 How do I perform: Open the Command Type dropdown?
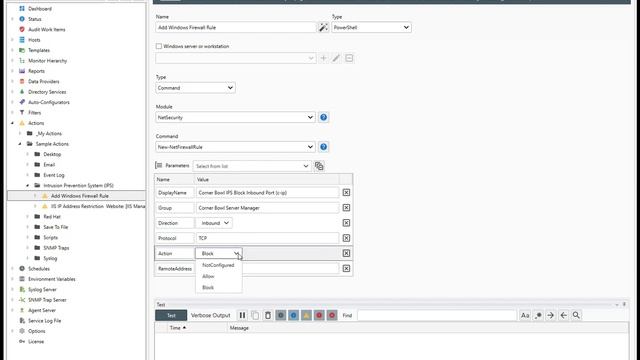pyautogui.click(x=195, y=88)
